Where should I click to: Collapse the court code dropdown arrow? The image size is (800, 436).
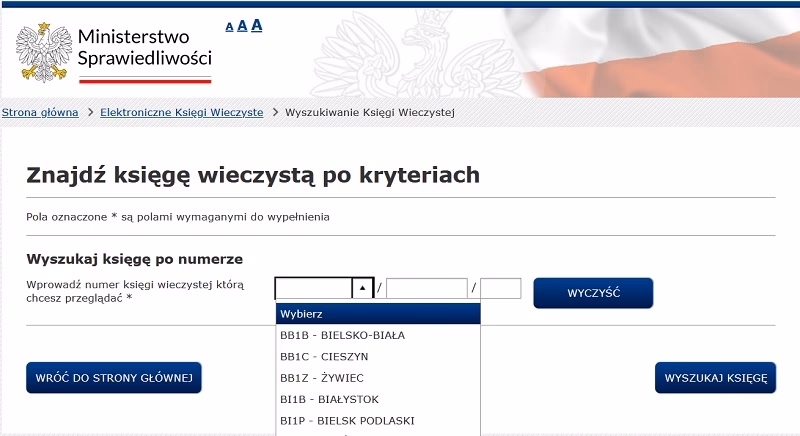coord(362,288)
